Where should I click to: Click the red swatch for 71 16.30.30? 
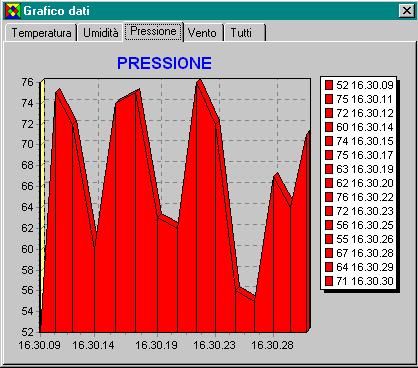tap(329, 281)
